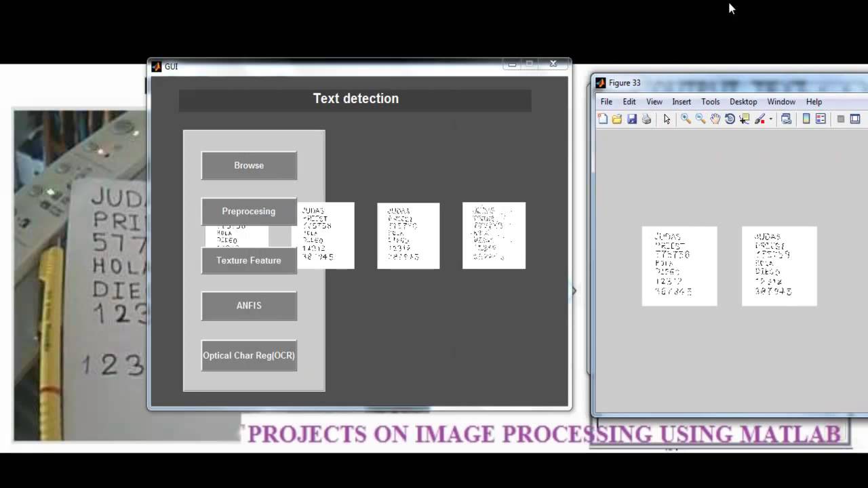This screenshot has width=868, height=488.
Task: Open Edit menu in Figure 33
Action: click(629, 102)
